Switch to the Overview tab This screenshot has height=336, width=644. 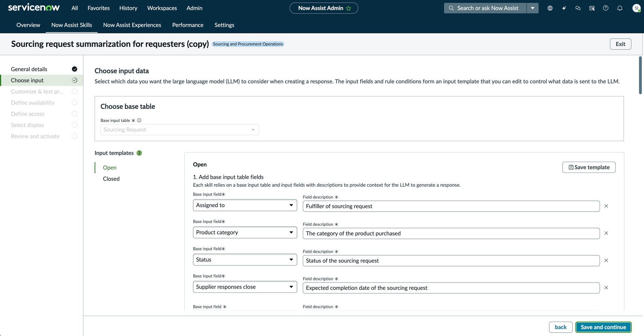coord(28,25)
